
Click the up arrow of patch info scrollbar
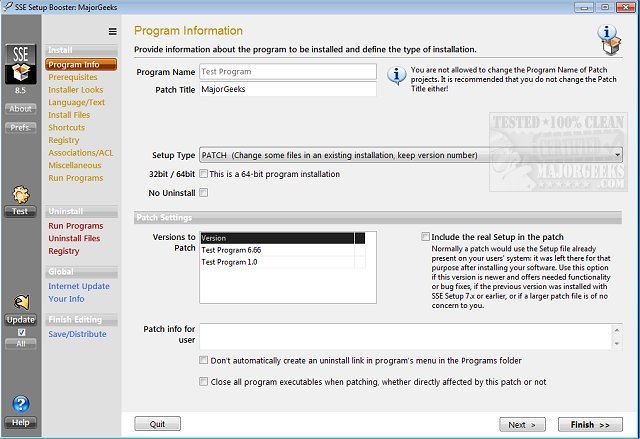tap(617, 330)
